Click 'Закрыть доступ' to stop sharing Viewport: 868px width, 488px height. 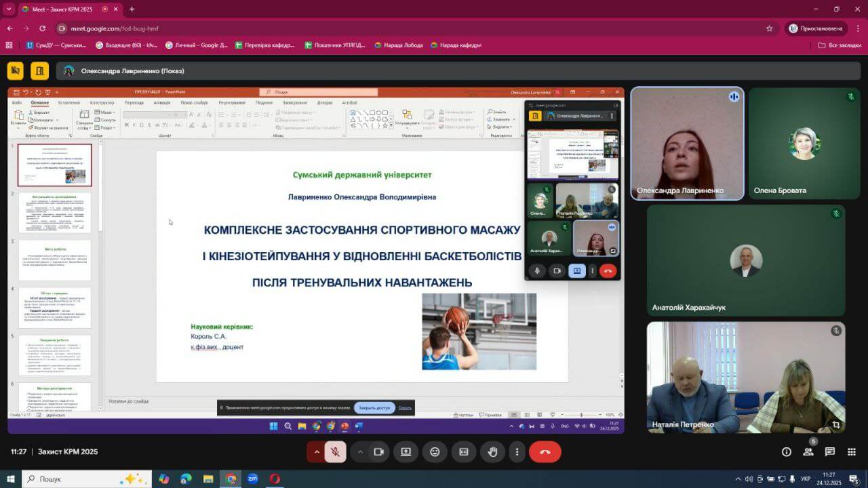[374, 408]
